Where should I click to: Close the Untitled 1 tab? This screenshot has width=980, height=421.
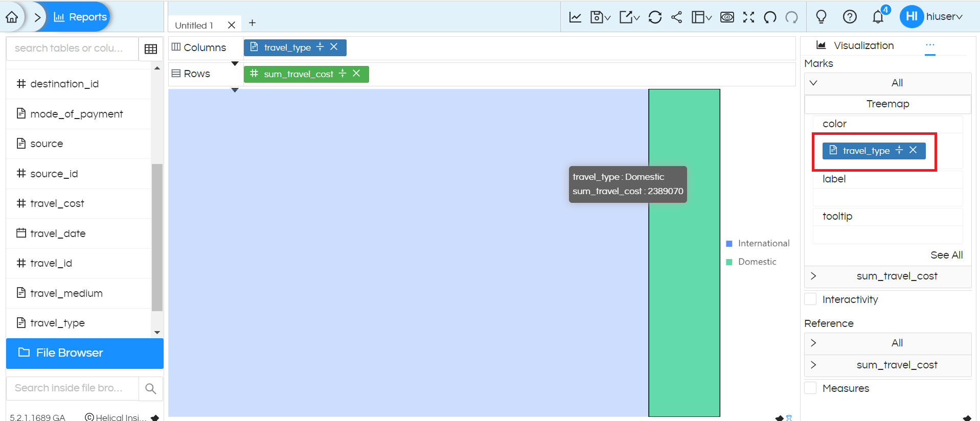tap(232, 25)
